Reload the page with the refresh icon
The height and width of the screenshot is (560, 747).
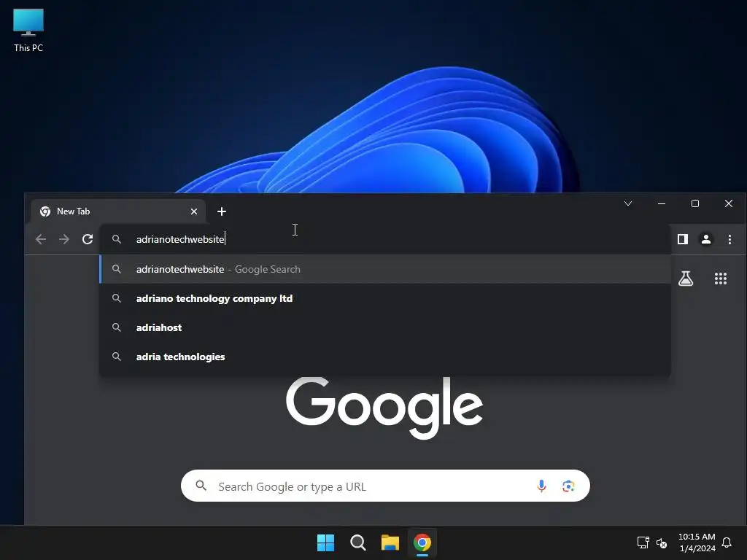(88, 239)
